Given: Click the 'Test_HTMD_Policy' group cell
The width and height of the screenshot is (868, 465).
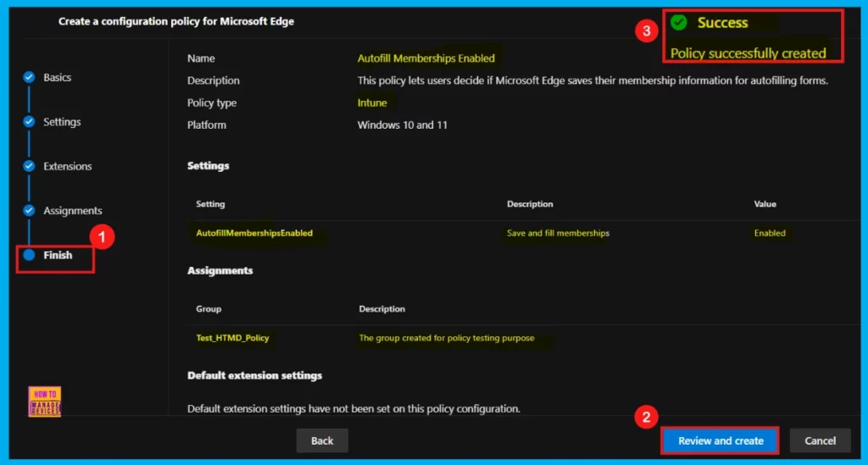Looking at the screenshot, I should tap(232, 338).
